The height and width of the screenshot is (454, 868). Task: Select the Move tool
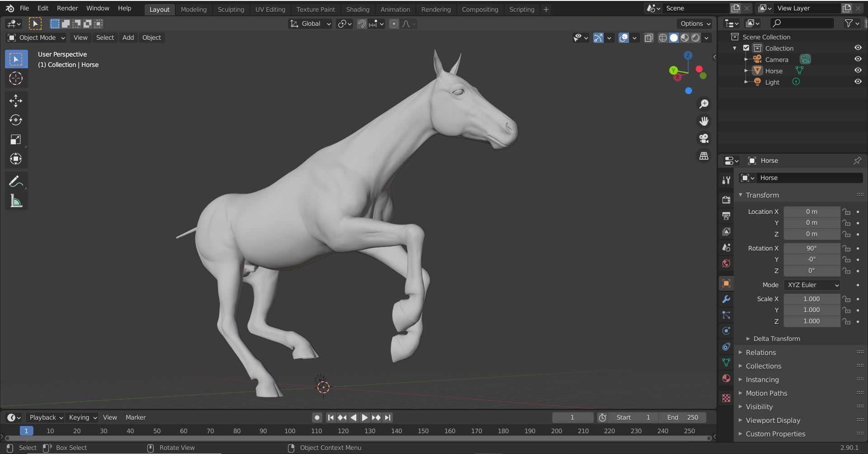tap(16, 100)
